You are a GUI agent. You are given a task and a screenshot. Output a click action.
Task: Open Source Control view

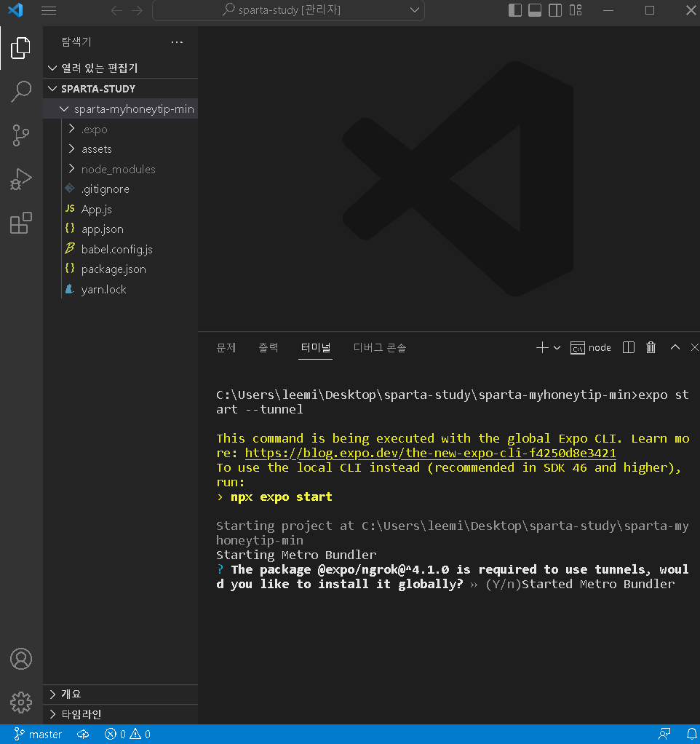[20, 135]
